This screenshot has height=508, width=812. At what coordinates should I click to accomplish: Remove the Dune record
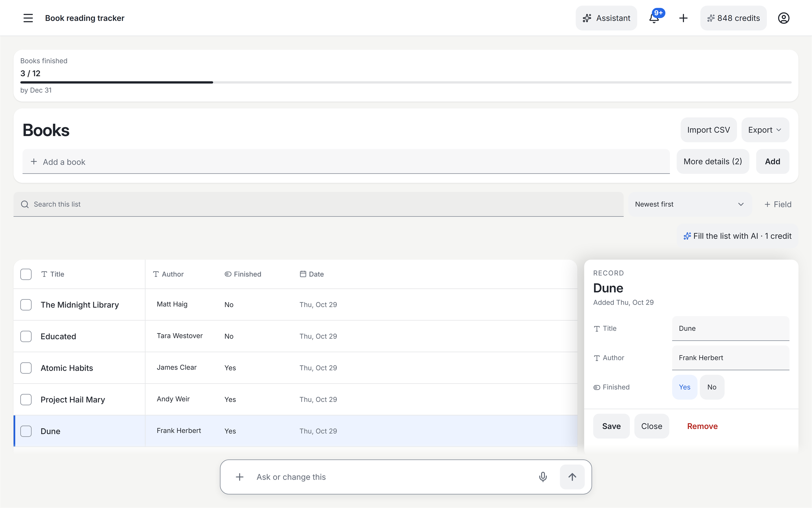[702, 426]
